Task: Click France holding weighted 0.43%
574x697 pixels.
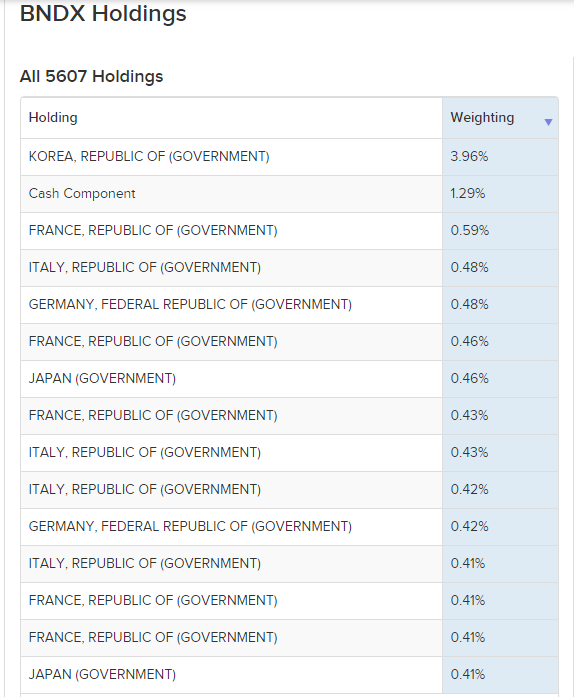Action: [153, 415]
